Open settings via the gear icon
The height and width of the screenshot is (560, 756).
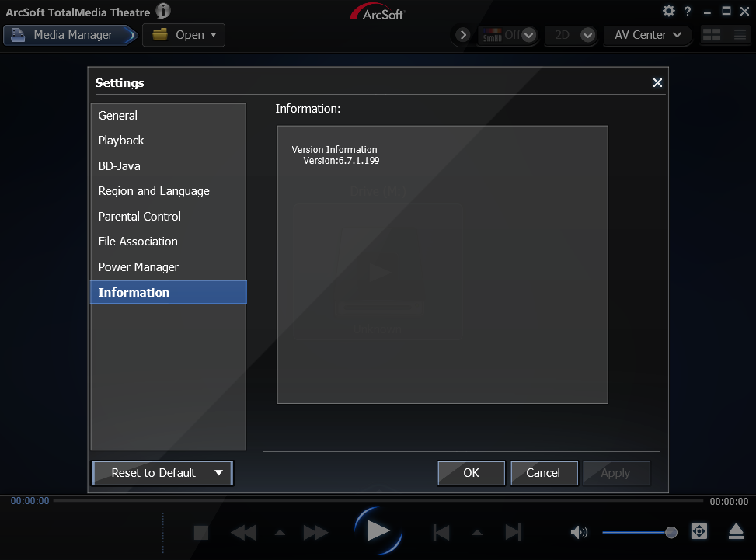click(668, 11)
